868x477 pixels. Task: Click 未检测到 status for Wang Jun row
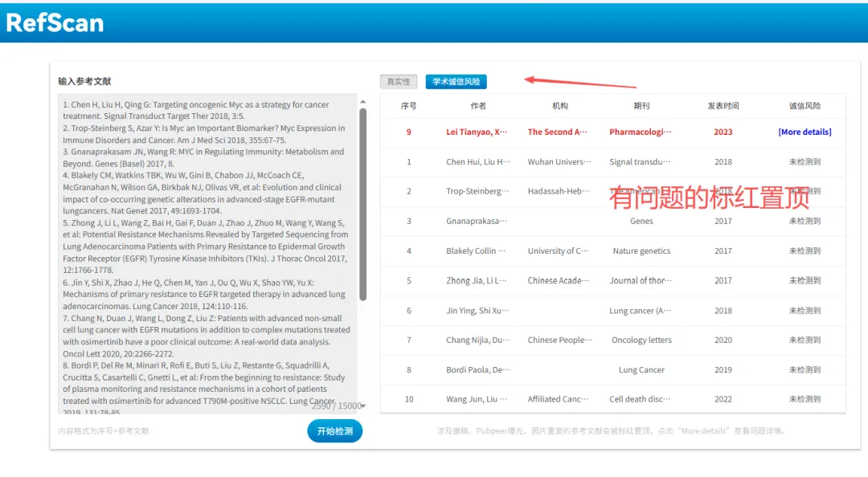[x=805, y=399]
